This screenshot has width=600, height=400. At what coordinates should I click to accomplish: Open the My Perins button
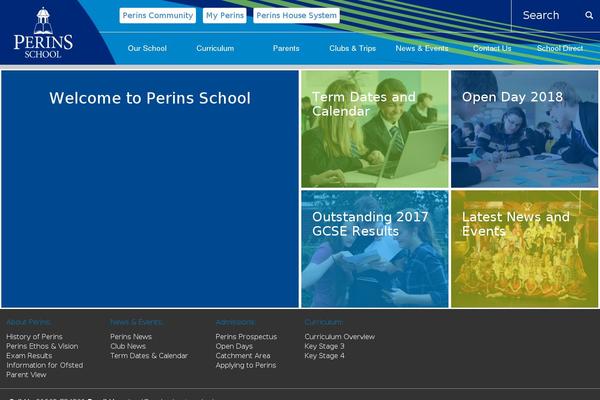[x=225, y=16]
